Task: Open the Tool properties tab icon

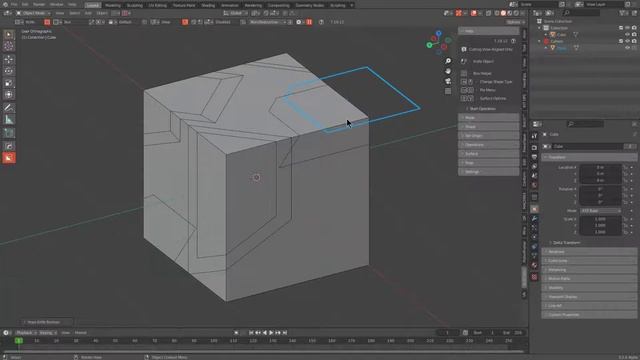Action: (534, 136)
